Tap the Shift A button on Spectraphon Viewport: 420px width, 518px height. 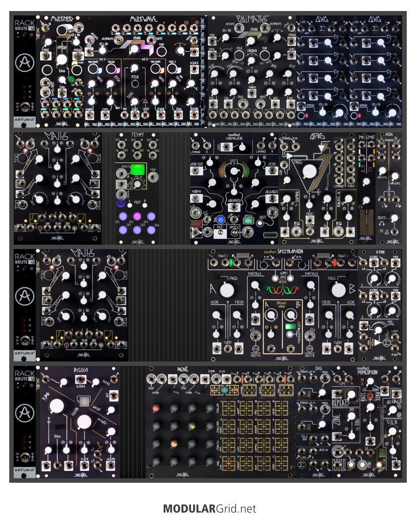pyautogui.click(x=255, y=349)
